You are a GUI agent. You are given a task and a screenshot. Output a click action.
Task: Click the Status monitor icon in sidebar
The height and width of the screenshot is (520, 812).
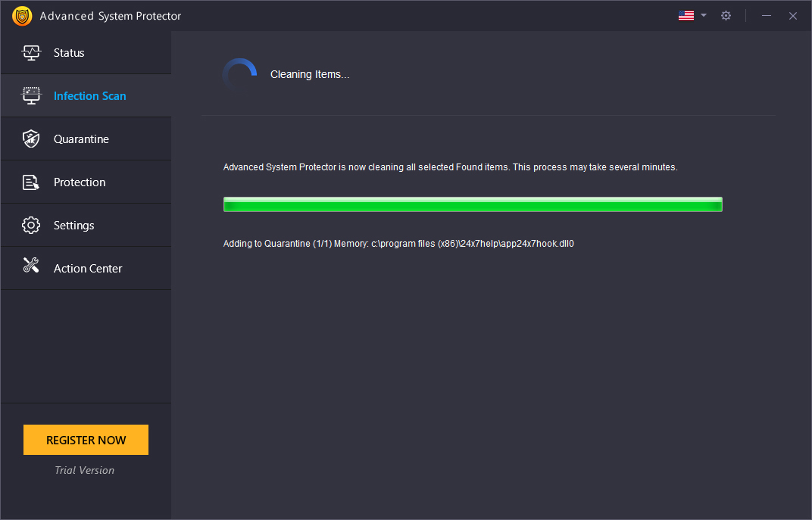pos(31,53)
